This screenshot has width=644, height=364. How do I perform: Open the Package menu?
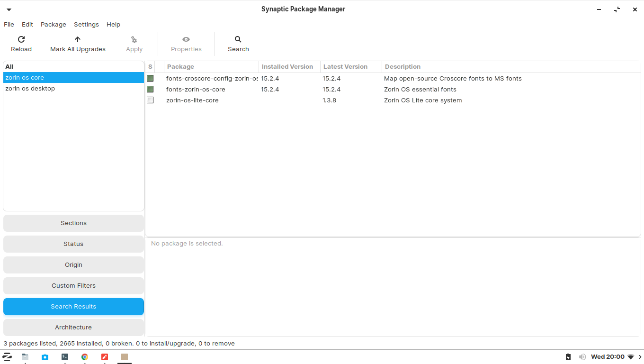coord(54,24)
